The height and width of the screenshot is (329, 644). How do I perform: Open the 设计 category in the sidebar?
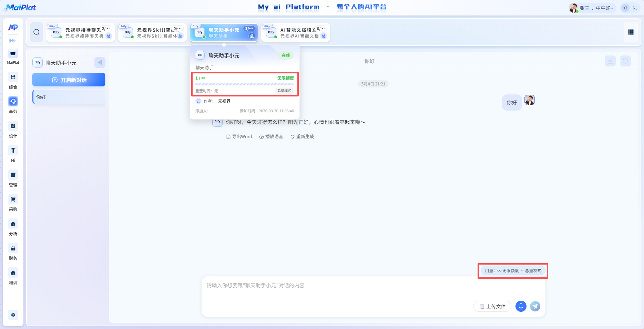point(13,130)
